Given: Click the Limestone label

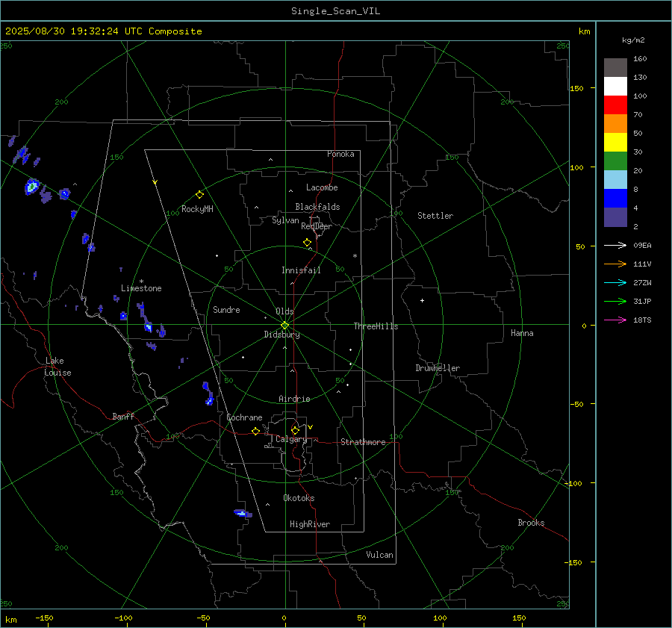Looking at the screenshot, I should (141, 288).
